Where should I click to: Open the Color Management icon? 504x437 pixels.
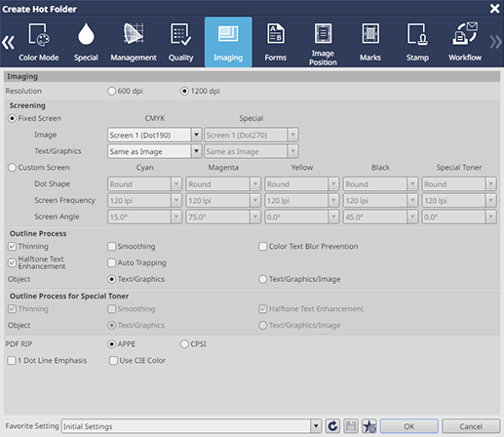(x=134, y=33)
